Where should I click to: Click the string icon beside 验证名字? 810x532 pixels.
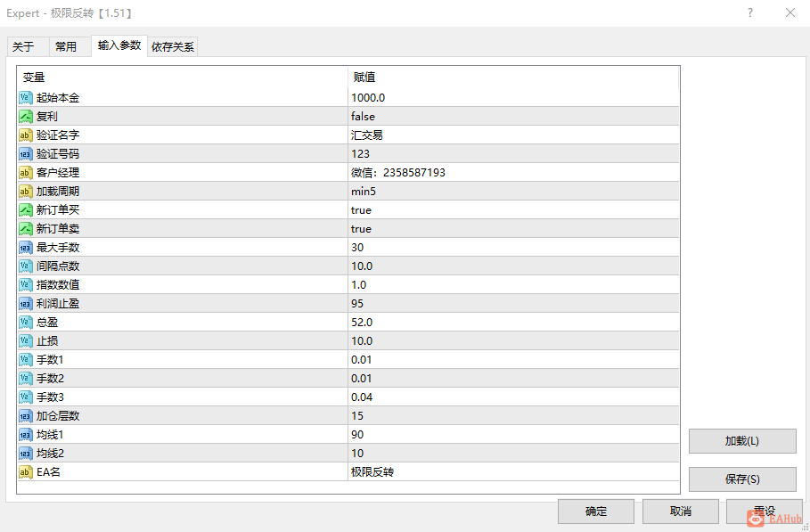tap(26, 135)
